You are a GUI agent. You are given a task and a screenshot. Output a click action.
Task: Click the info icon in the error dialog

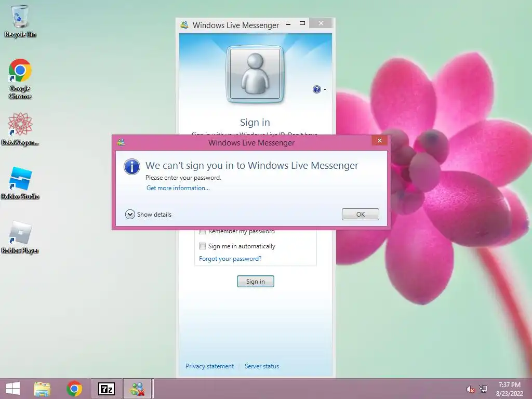(131, 167)
